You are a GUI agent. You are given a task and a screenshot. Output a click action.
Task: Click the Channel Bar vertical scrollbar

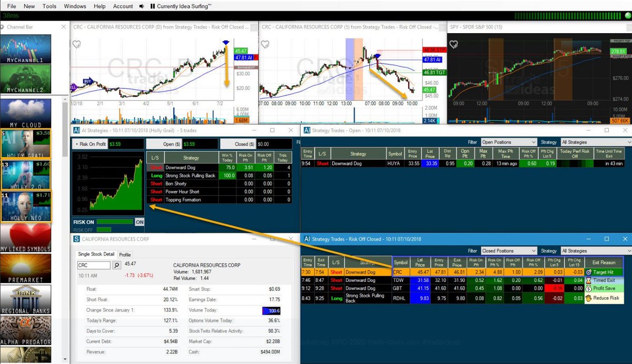click(x=65, y=129)
